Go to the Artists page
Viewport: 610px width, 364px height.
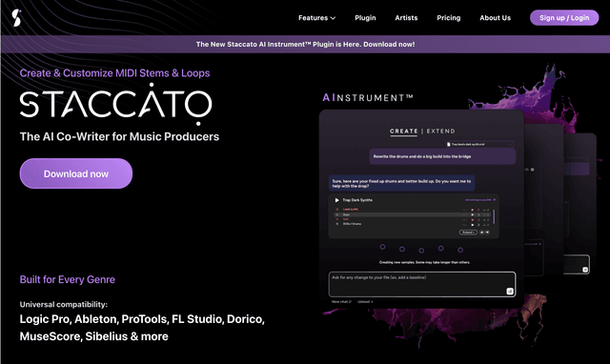coord(406,18)
